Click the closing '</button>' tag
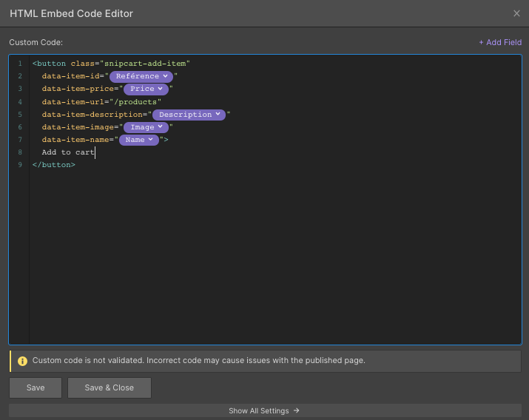Viewport: 529px width, 420px height. (x=54, y=165)
